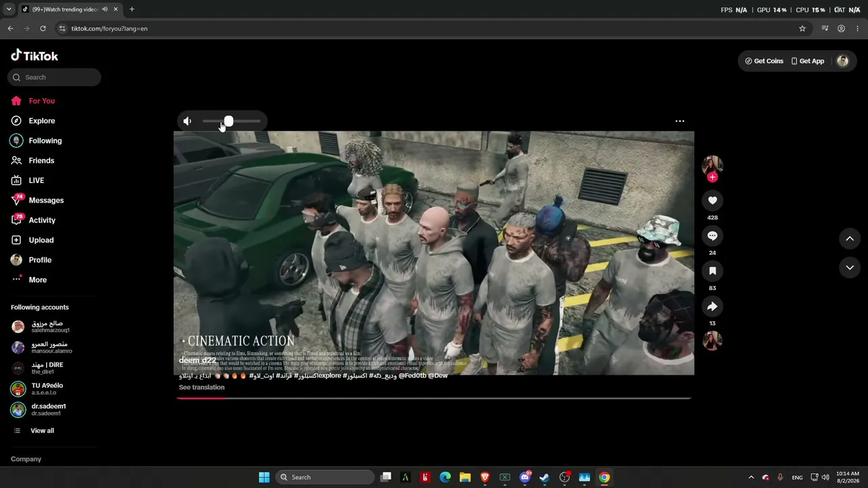
Task: Click the video volume slider
Action: click(231, 121)
